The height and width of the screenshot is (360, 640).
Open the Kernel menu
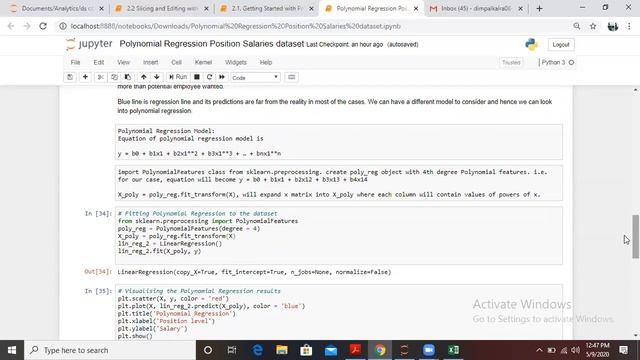tap(203, 62)
